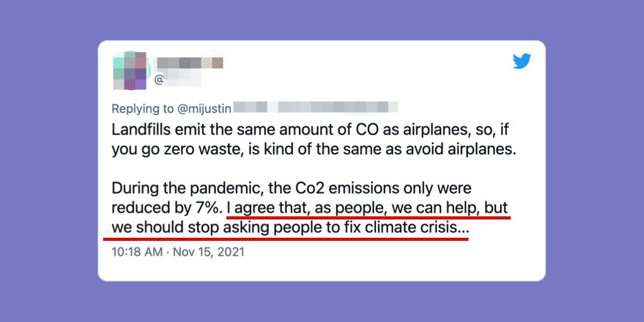Click the blurred display name beside avatar
This screenshot has width=644, height=322.
click(x=189, y=63)
